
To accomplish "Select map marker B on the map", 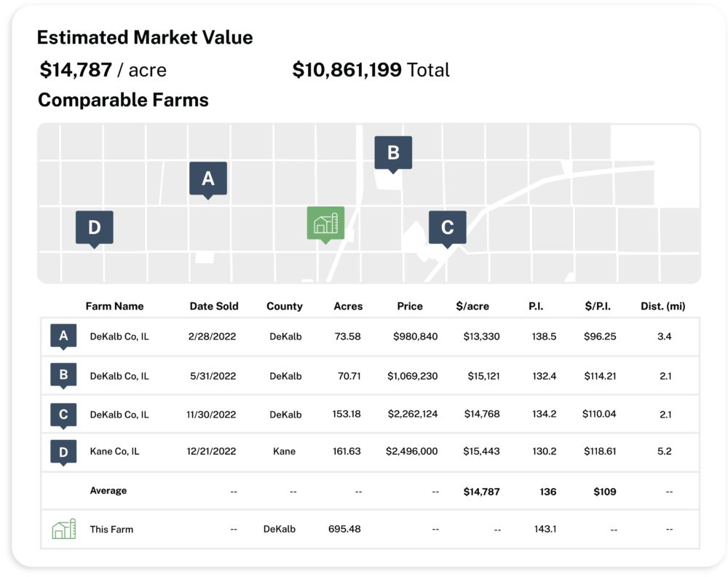I will point(393,152).
